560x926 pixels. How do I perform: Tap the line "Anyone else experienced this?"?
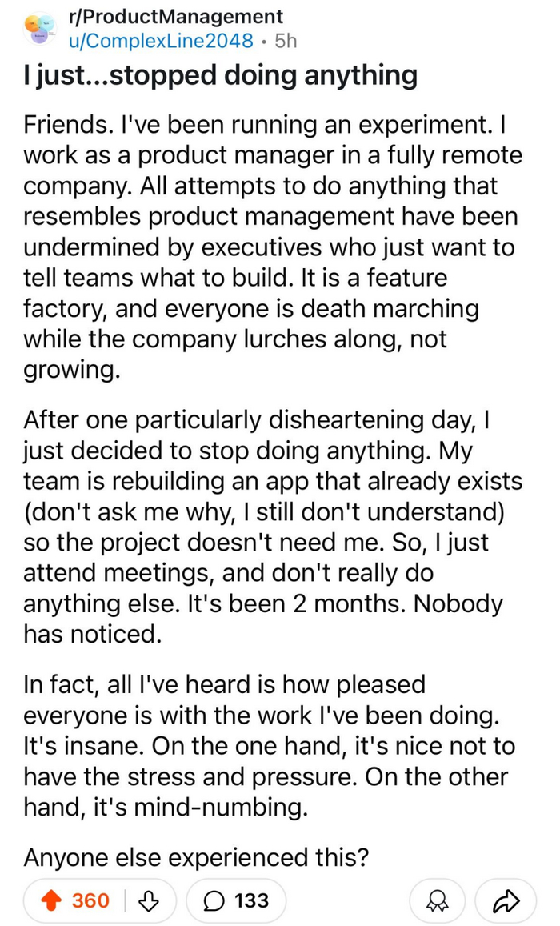point(196,857)
